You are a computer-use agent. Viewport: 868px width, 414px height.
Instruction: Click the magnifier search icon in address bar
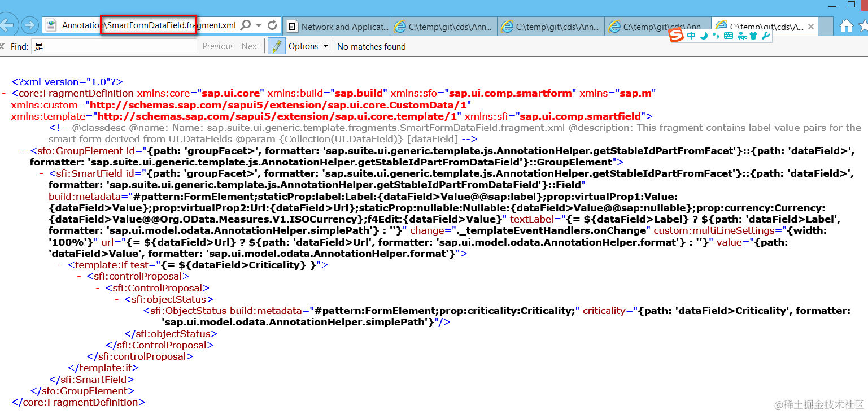[246, 25]
